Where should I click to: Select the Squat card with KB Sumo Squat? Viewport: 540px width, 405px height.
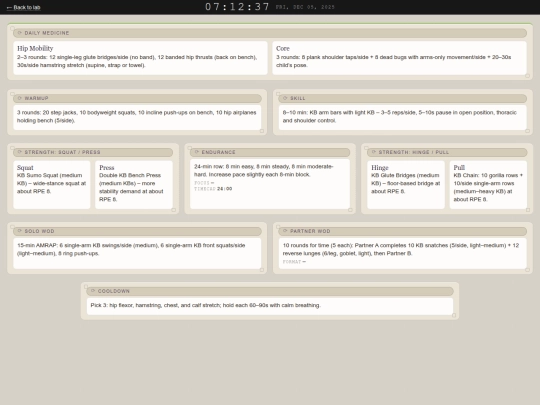coord(52,184)
